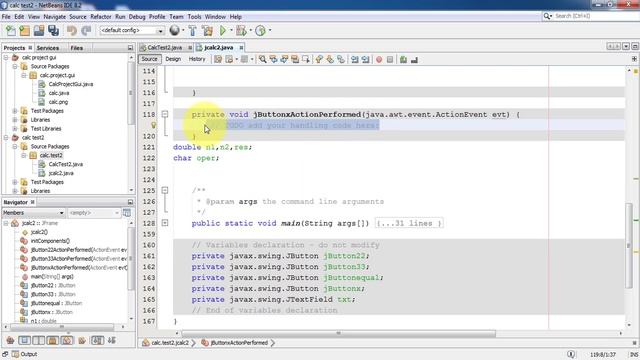Toggle Sort by Name in Navigator footer

(97, 340)
